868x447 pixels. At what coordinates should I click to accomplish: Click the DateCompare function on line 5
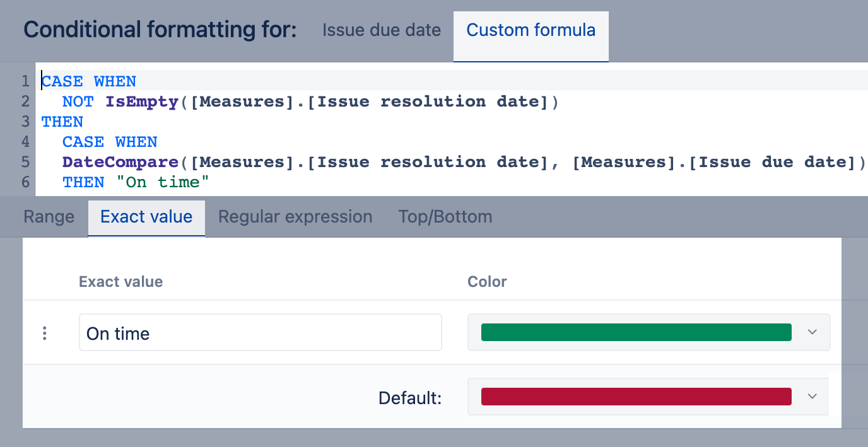click(120, 162)
